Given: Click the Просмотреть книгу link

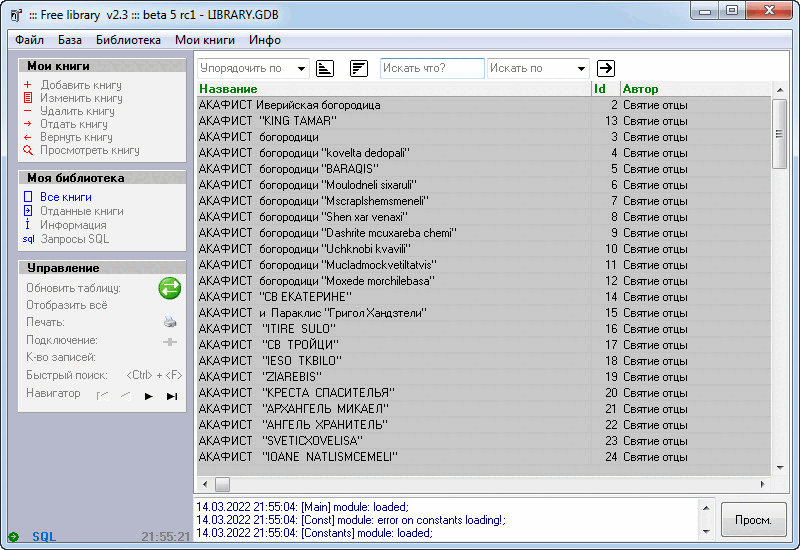Looking at the screenshot, I should coord(90,150).
